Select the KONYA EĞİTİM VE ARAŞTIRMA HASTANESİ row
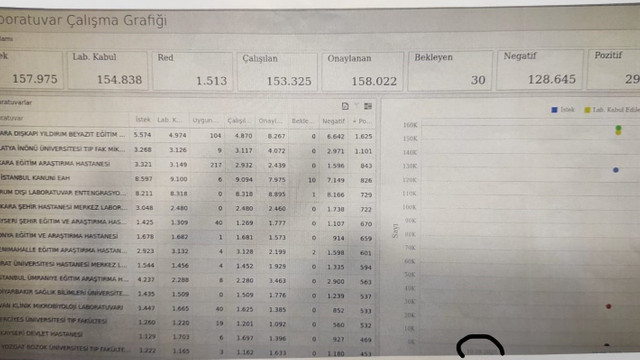The width and height of the screenshot is (640, 360). point(188,237)
